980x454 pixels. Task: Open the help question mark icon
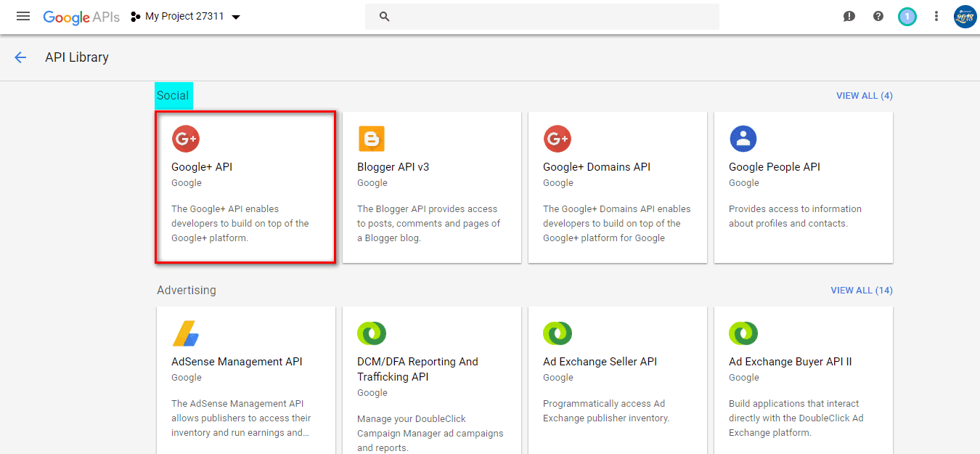coord(878,16)
